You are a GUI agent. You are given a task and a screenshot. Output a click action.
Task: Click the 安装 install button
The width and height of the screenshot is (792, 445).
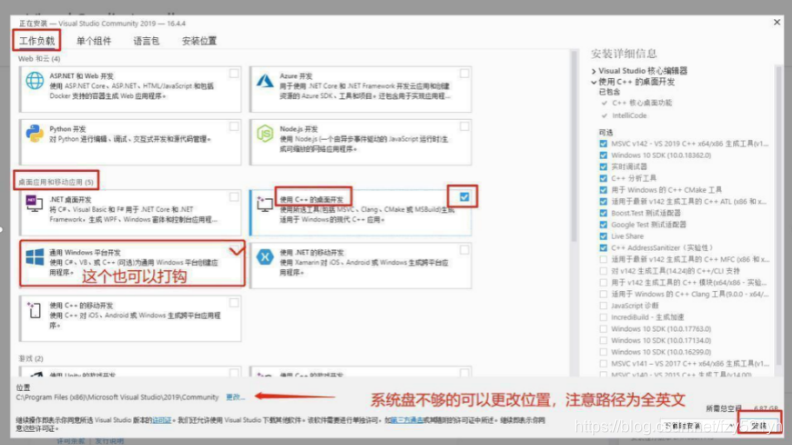(759, 426)
